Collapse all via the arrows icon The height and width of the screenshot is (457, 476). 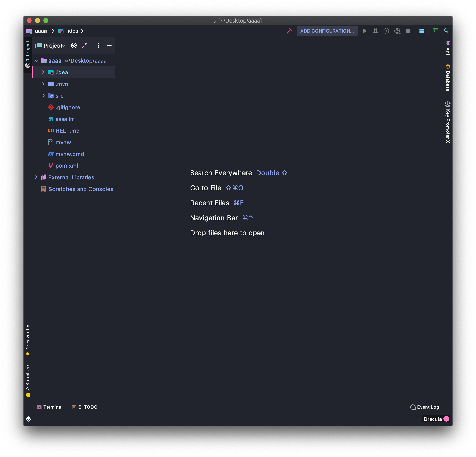(85, 45)
